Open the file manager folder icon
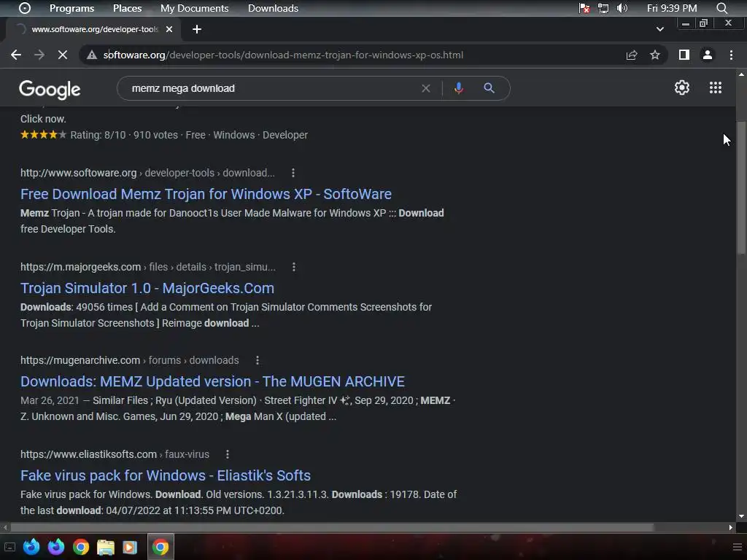Viewport: 747px width, 560px height. pyautogui.click(x=106, y=547)
